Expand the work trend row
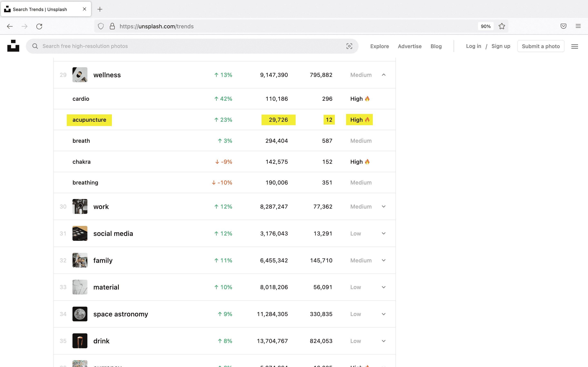The width and height of the screenshot is (588, 367). [x=384, y=207]
